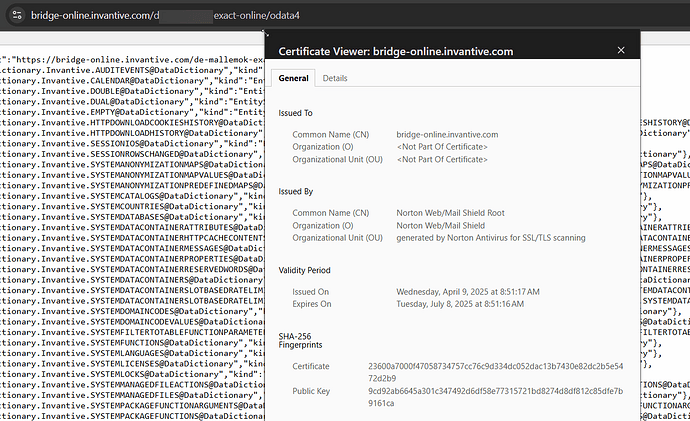Click the SHA-256 Fingerprints heading
Image resolution: width=690 pixels, height=421 pixels.
[x=300, y=340]
